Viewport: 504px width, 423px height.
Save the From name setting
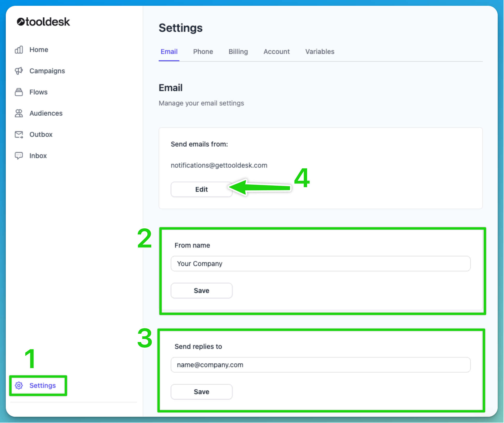pyautogui.click(x=201, y=290)
